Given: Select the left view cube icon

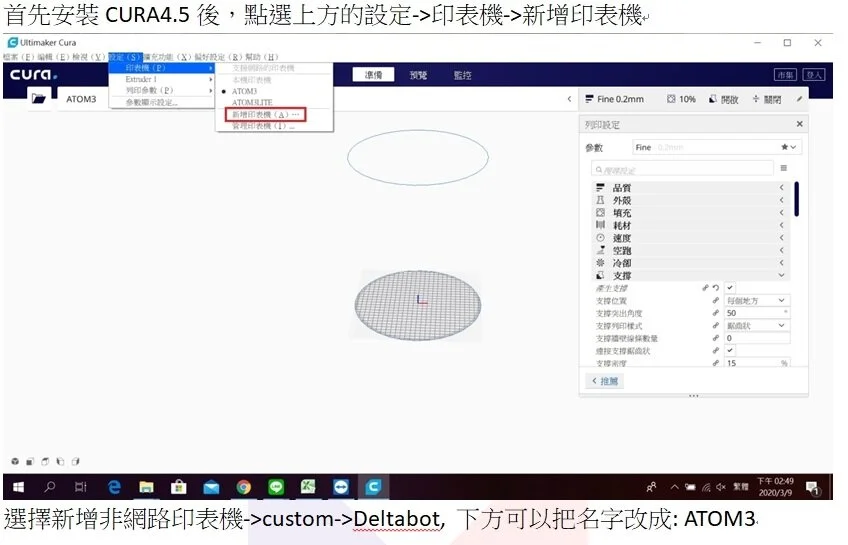Looking at the screenshot, I should 61,461.
